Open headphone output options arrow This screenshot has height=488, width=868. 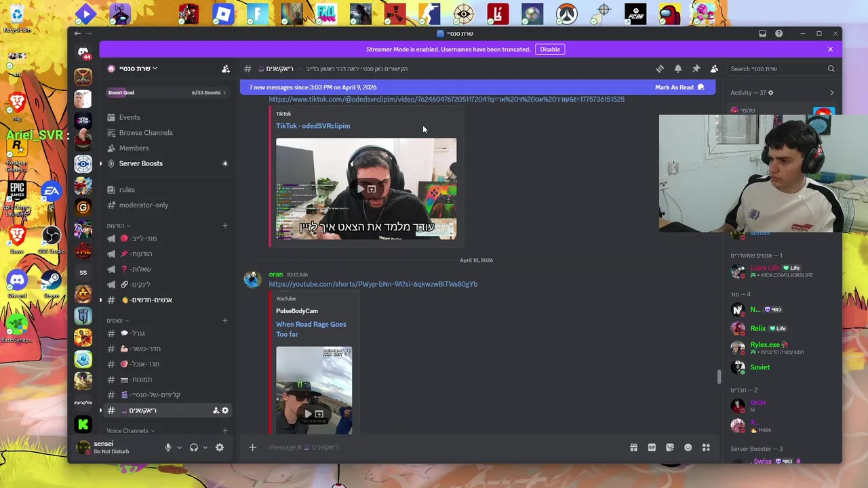(205, 447)
